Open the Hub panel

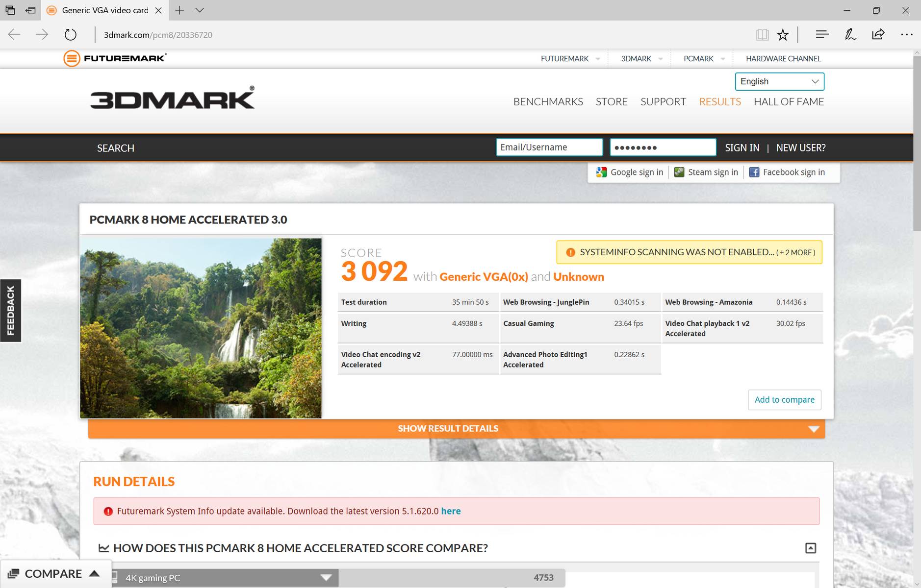[822, 34]
